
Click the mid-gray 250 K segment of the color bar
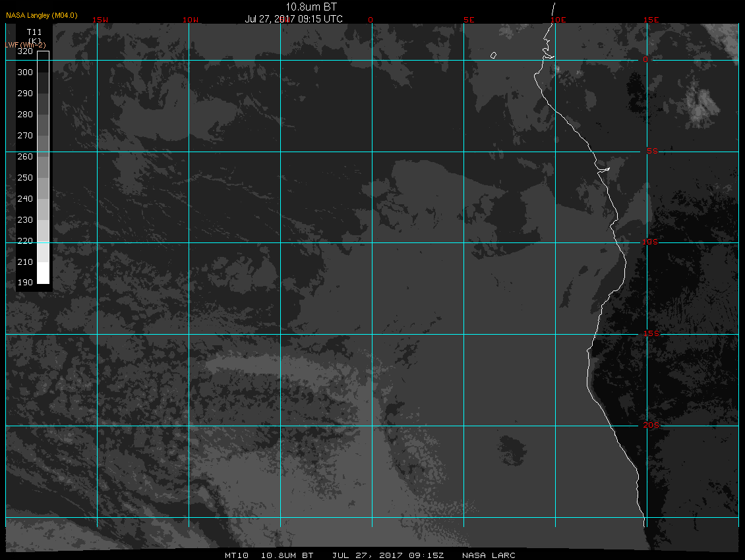point(44,188)
